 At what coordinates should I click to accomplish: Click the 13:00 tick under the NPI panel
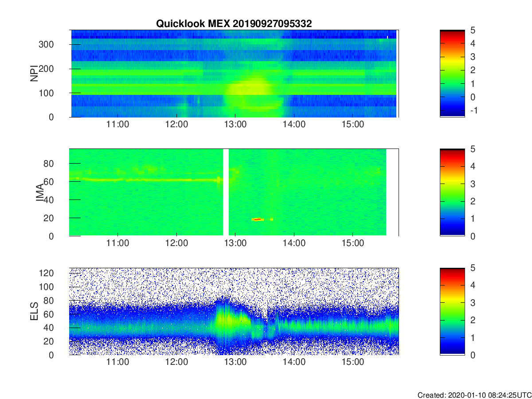pyautogui.click(x=235, y=125)
